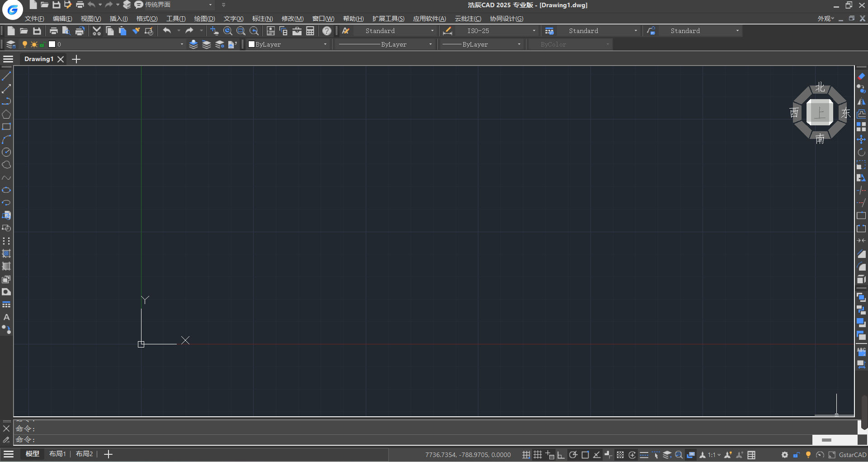Click the Pan realtime icon

[214, 31]
